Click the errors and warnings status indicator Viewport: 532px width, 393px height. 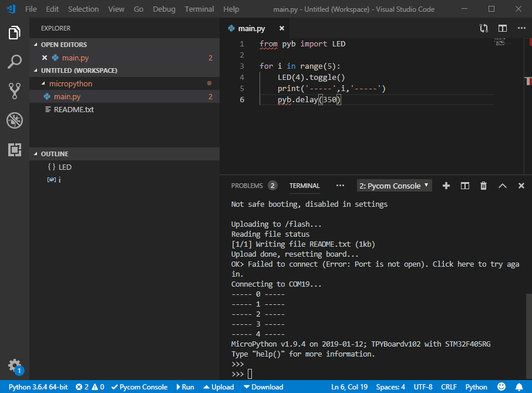(x=90, y=387)
